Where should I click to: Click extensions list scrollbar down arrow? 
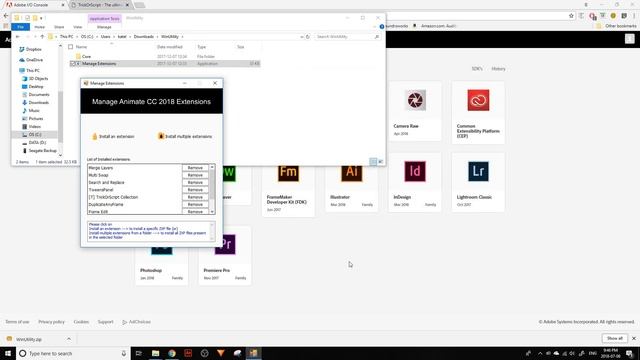[x=212, y=211]
